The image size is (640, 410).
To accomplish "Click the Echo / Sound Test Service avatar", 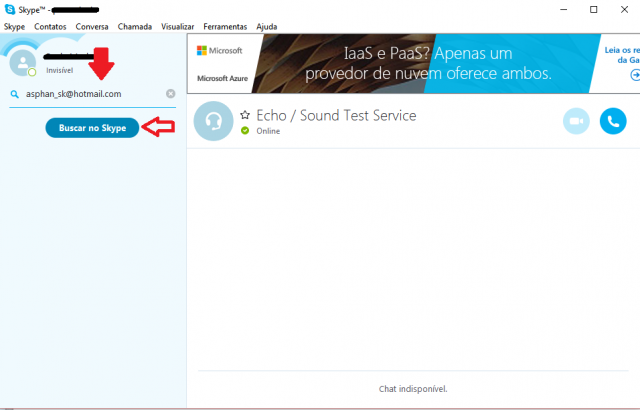I will click(x=213, y=121).
